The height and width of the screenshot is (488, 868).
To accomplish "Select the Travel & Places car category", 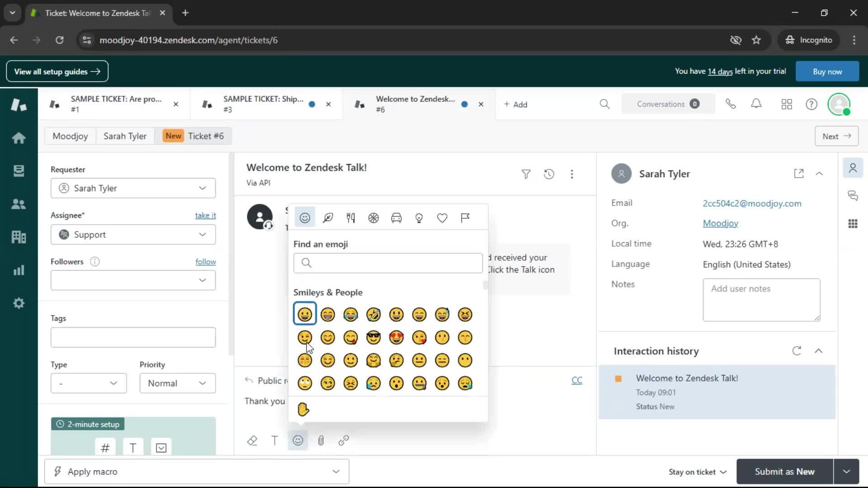I will [396, 218].
